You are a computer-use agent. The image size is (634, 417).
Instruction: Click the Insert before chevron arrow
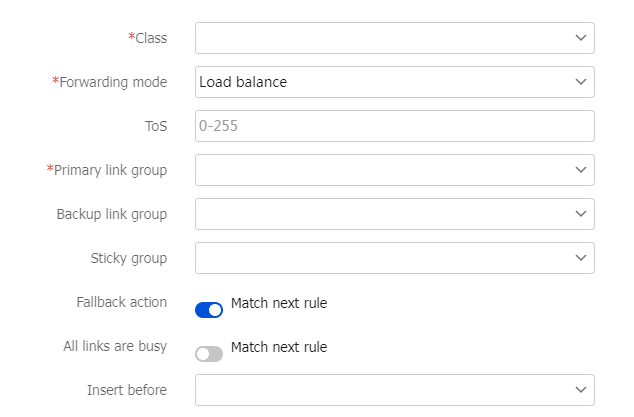coord(581,390)
